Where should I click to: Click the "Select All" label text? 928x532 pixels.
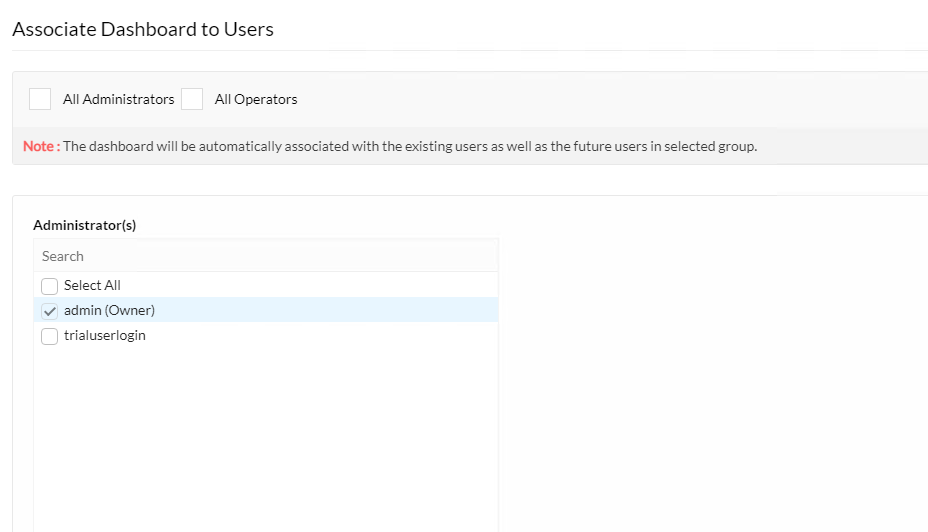(x=92, y=285)
